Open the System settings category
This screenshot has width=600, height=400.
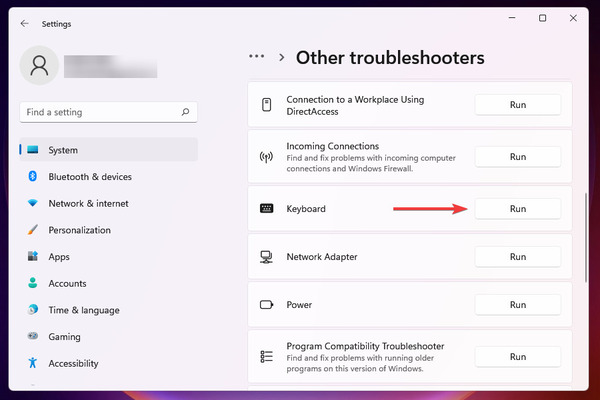pyautogui.click(x=109, y=150)
